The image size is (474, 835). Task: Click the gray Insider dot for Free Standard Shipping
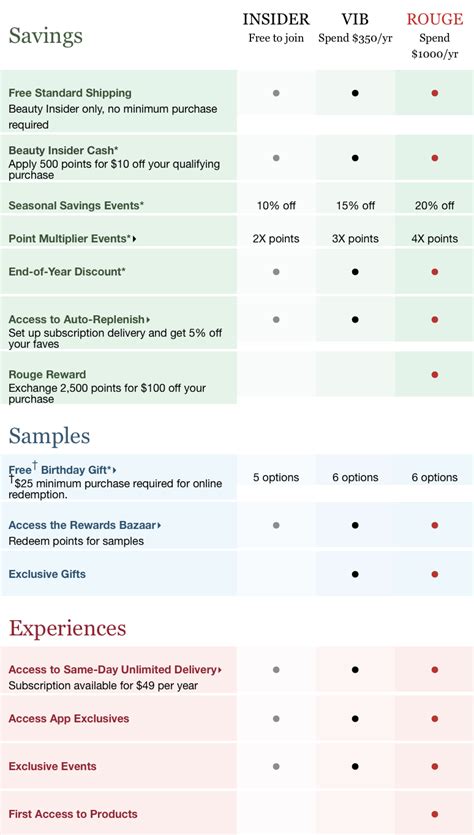click(276, 93)
